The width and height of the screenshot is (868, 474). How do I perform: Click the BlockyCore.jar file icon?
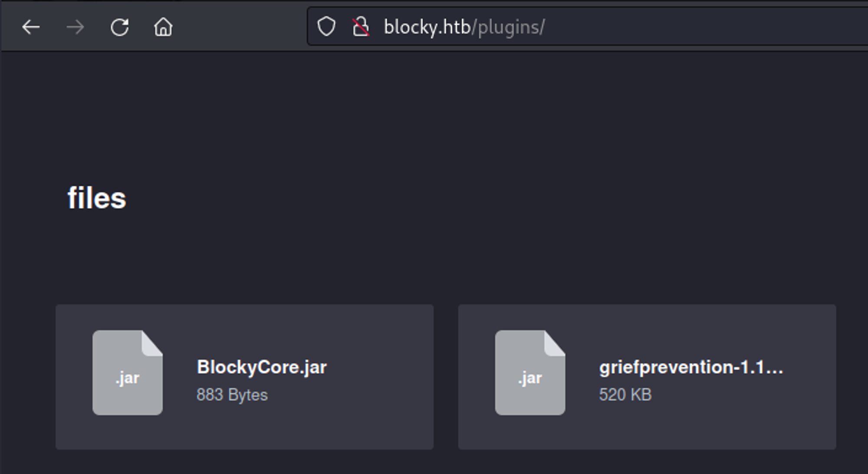pos(127,372)
